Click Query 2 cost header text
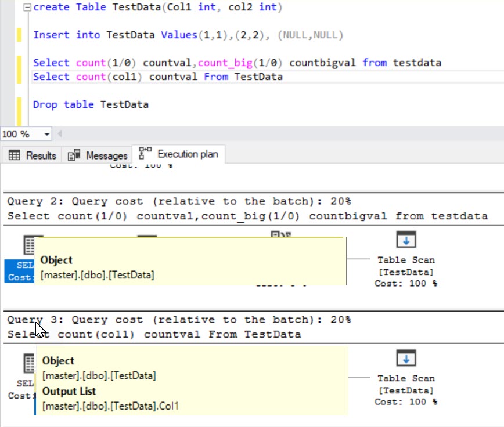Viewport: 504px width, 427px height. (179, 201)
